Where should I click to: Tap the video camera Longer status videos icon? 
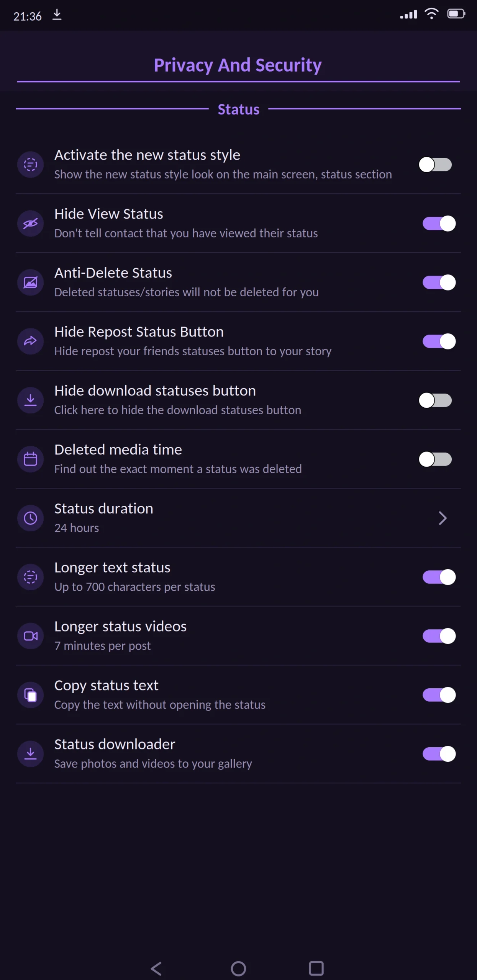(30, 636)
